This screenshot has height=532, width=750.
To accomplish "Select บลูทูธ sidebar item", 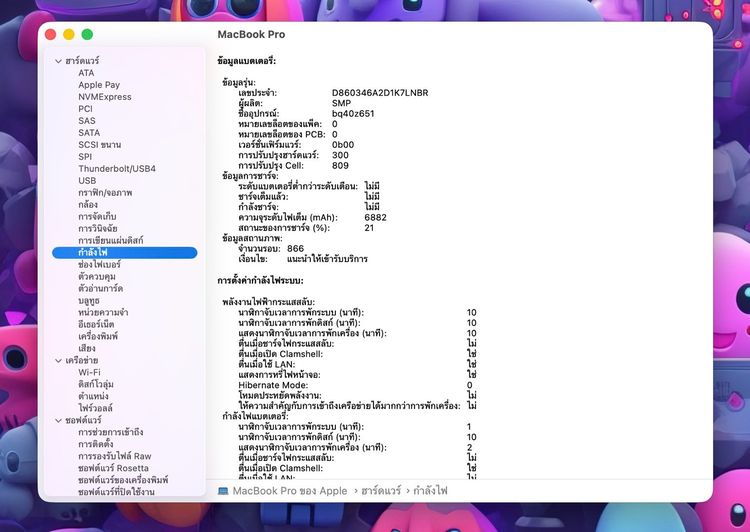I will [x=88, y=300].
